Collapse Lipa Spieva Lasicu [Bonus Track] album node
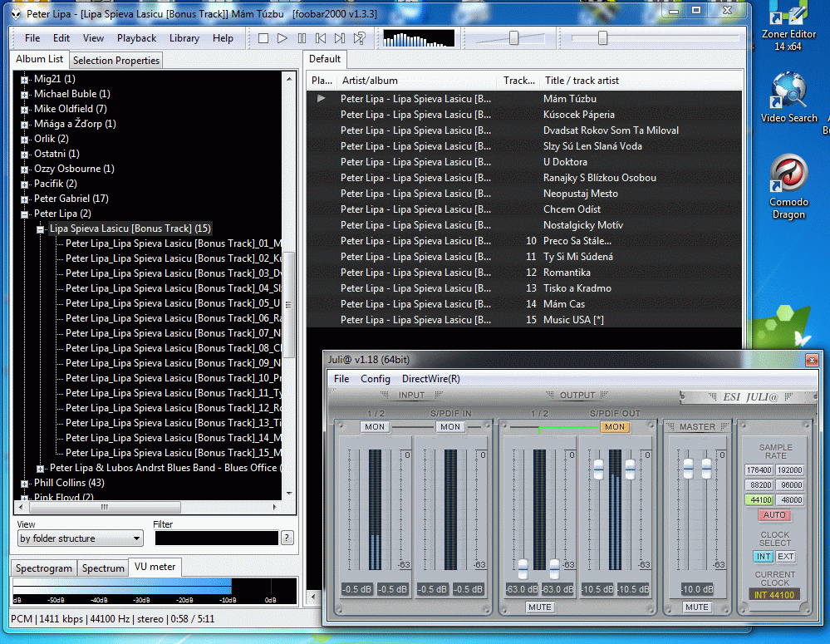The image size is (830, 644). pos(40,229)
